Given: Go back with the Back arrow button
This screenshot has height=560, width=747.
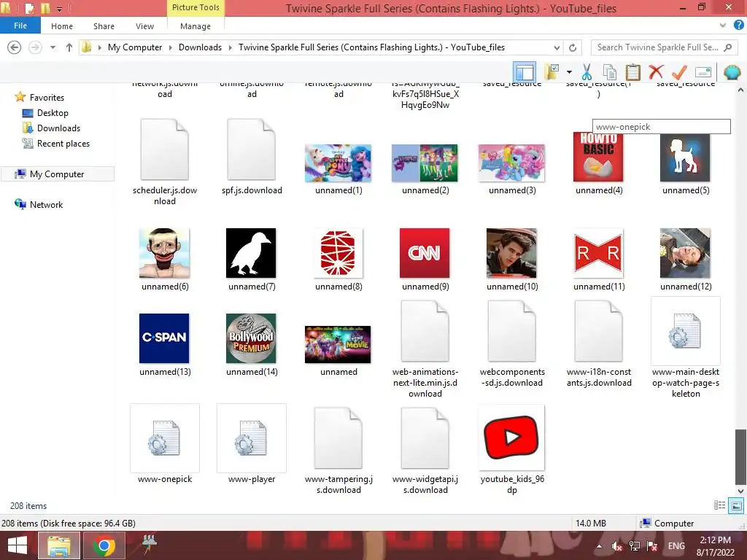Looking at the screenshot, I should pyautogui.click(x=15, y=47).
